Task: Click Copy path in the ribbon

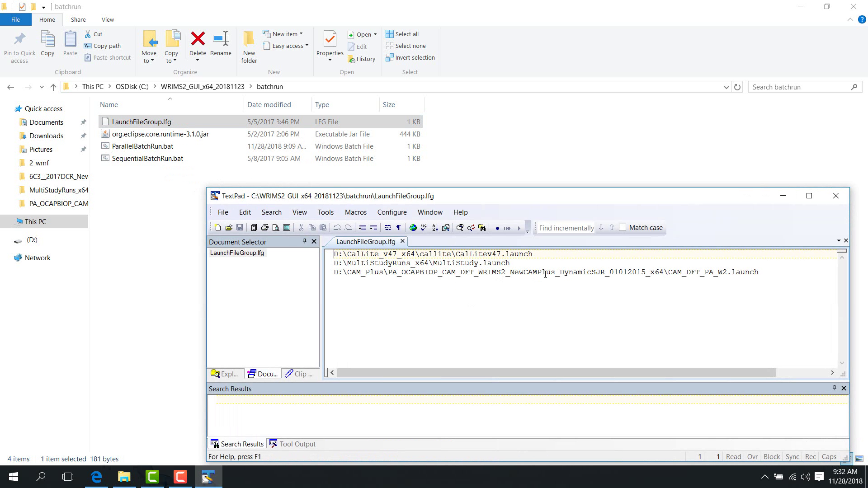Action: click(x=103, y=46)
